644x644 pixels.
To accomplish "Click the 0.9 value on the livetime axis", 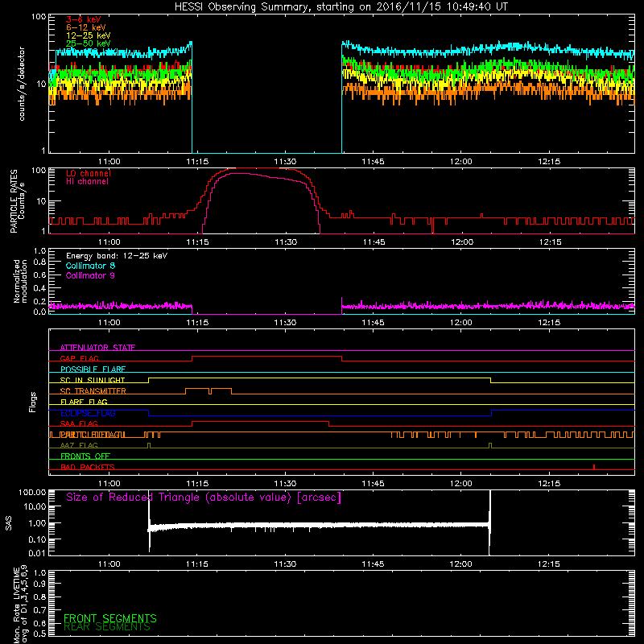I will (x=39, y=584).
